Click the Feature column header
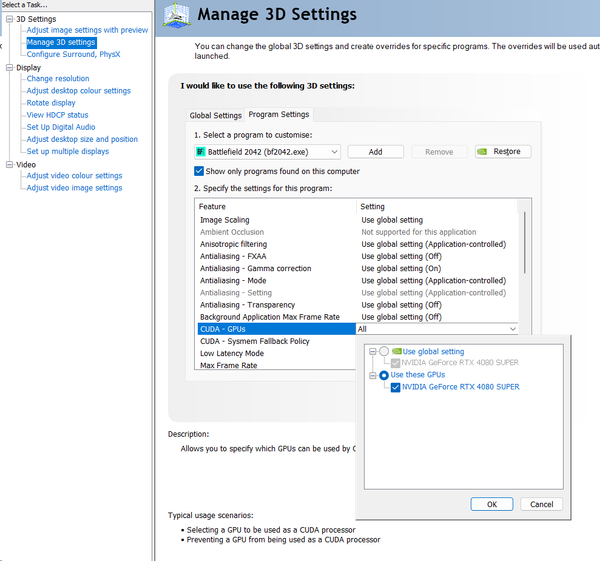The height and width of the screenshot is (561, 600). pyautogui.click(x=276, y=207)
